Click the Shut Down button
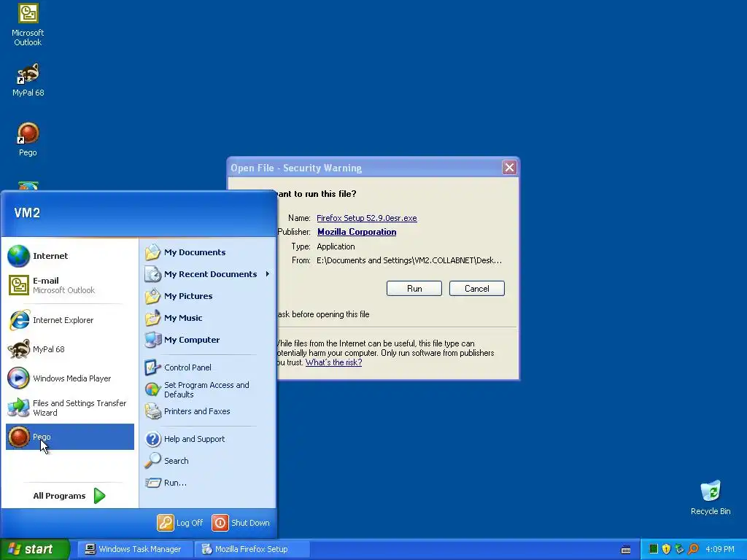 point(241,523)
